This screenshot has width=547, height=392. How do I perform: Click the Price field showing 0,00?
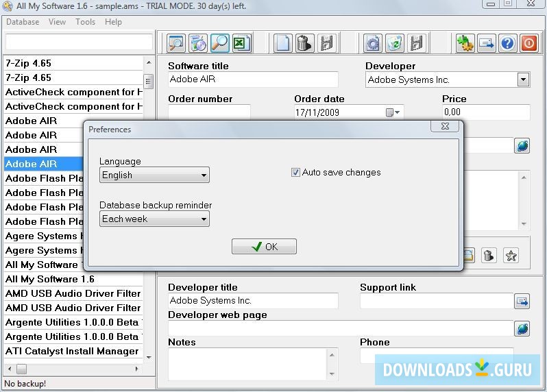tap(486, 112)
